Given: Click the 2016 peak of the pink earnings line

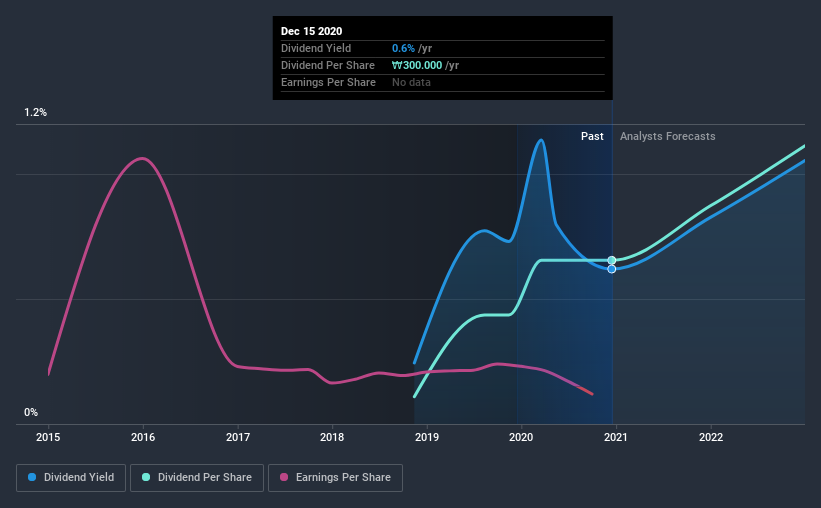Looking at the screenshot, I should tap(142, 158).
